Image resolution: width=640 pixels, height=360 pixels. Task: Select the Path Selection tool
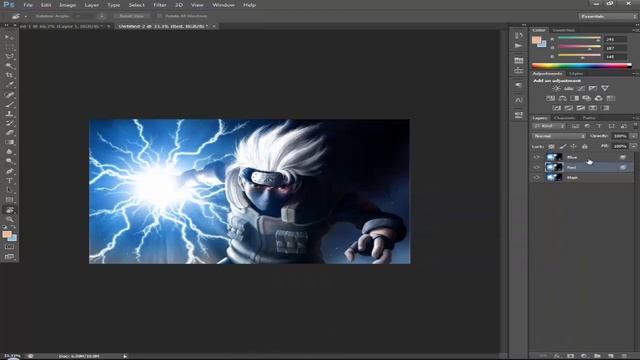[9, 190]
